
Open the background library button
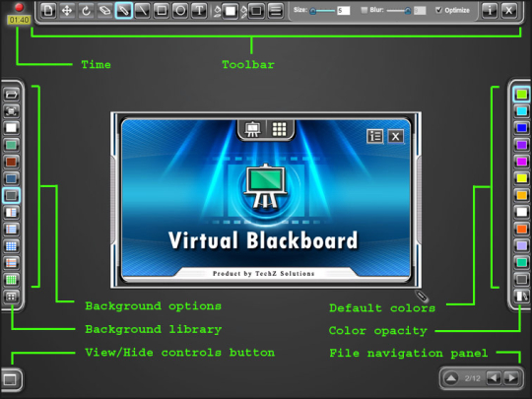tap(11, 297)
